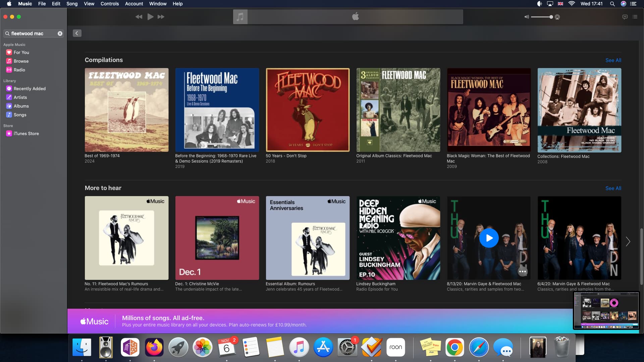
Task: Open the Controls menu
Action: pyautogui.click(x=110, y=4)
